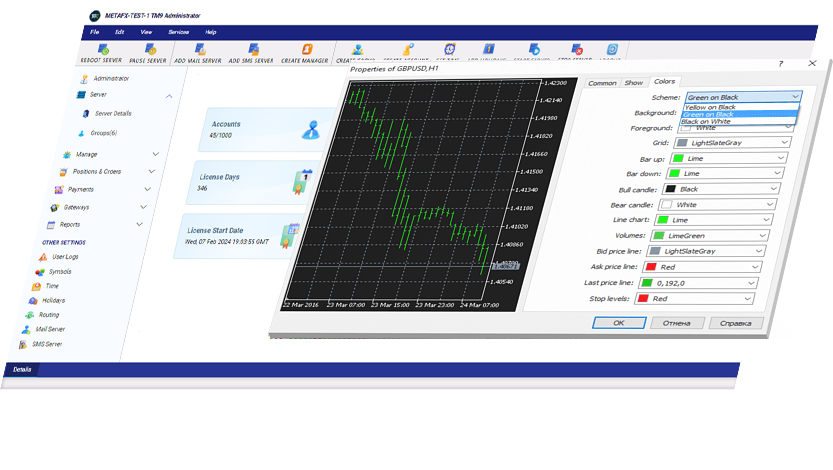
Task: Click the Start Server toolbar icon
Action: pos(534,49)
